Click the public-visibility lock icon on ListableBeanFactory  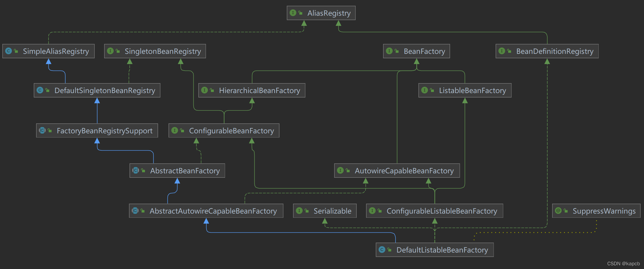pyautogui.click(x=432, y=90)
